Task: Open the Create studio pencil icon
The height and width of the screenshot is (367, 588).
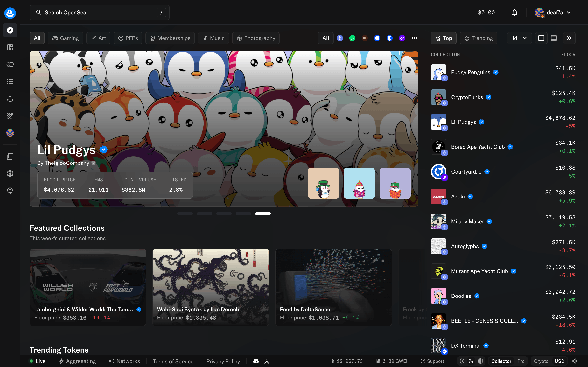Action: coord(10,116)
